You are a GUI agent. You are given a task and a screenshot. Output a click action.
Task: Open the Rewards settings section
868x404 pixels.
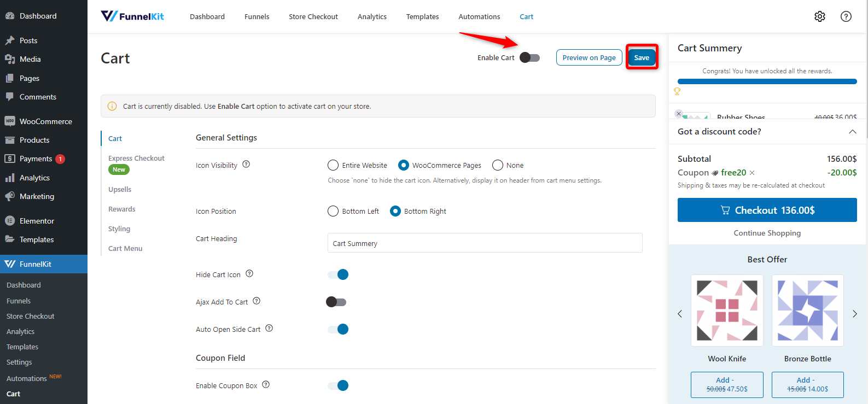121,209
